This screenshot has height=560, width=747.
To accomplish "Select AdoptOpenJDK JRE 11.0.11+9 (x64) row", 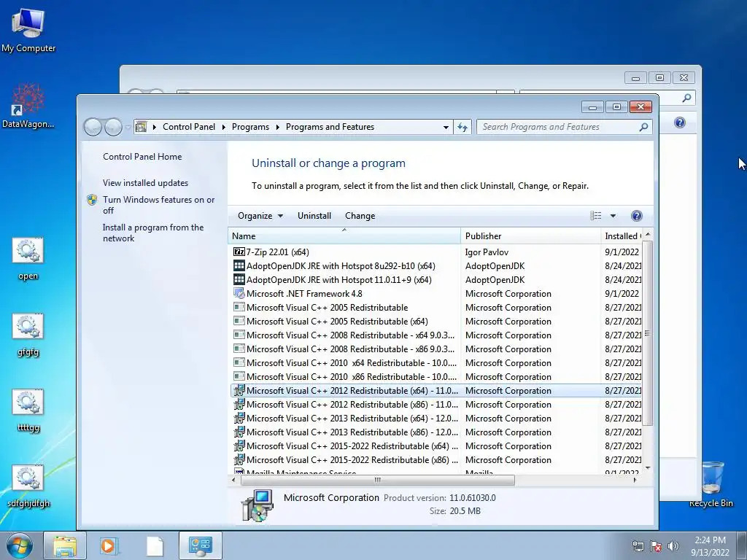I will [x=436, y=279].
